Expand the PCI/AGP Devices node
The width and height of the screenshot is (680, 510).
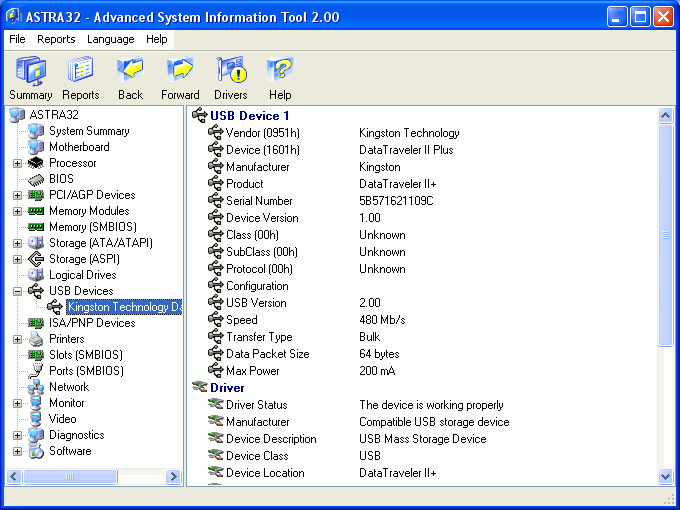coord(17,196)
